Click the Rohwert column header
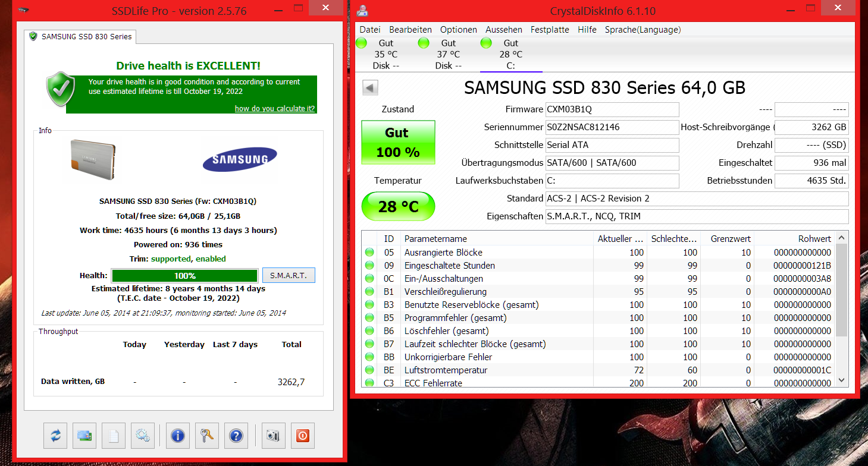868x466 pixels. [x=794, y=238]
